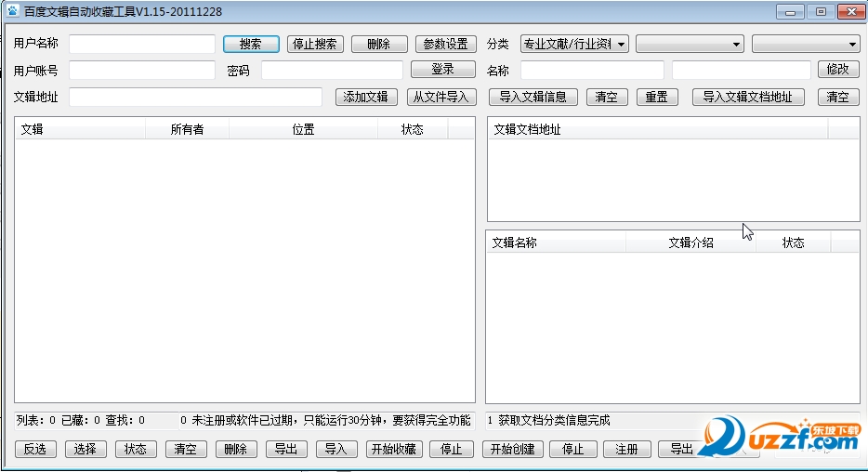Open the 专业文献/行业资料 category dropdown
Image resolution: width=868 pixels, height=472 pixels.
click(574, 44)
